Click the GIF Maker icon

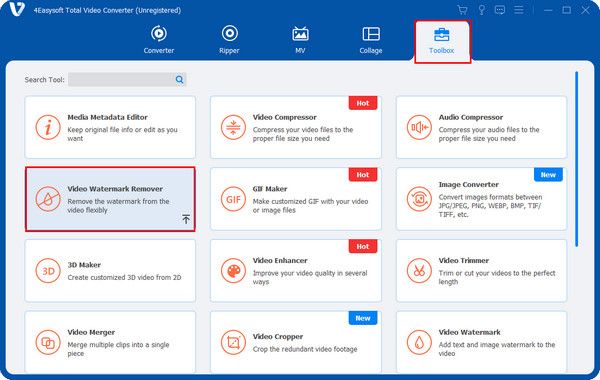coord(233,199)
